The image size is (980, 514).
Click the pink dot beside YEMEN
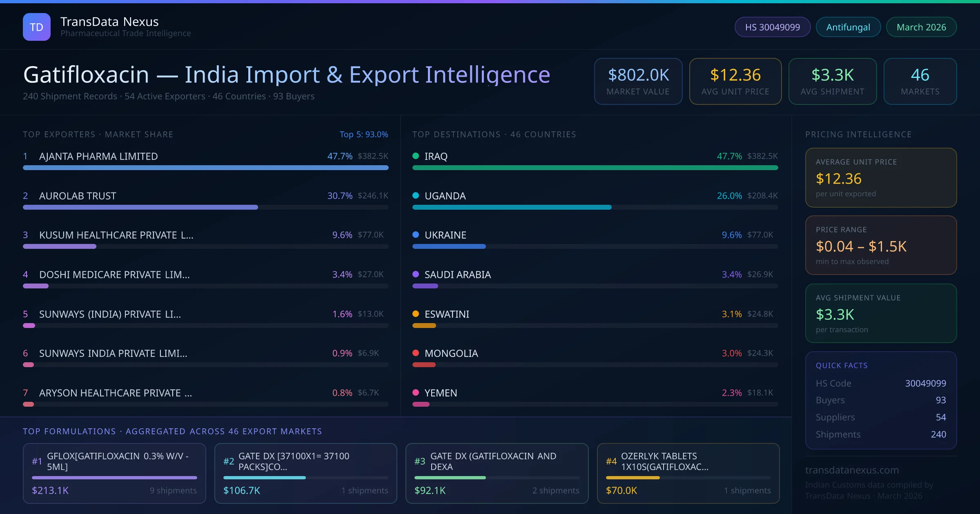[x=416, y=392]
